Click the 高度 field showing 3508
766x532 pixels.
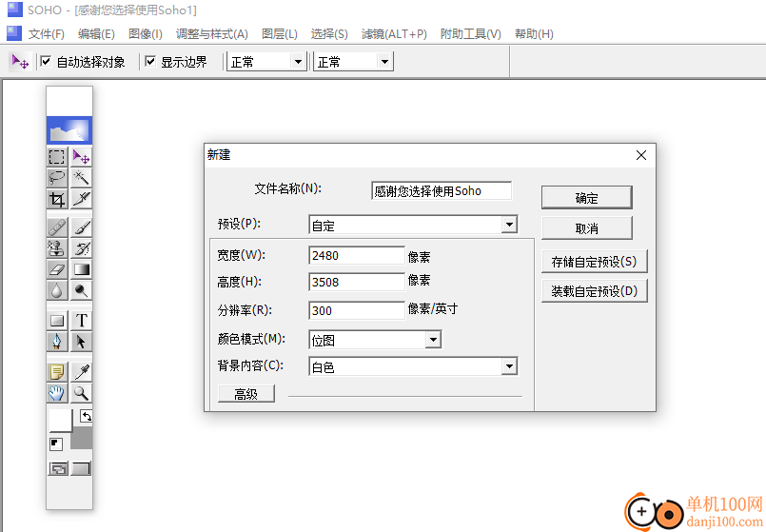pyautogui.click(x=357, y=282)
